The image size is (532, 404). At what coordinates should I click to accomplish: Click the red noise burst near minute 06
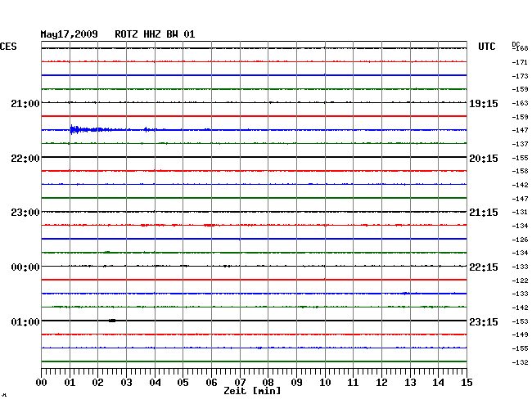point(210,226)
